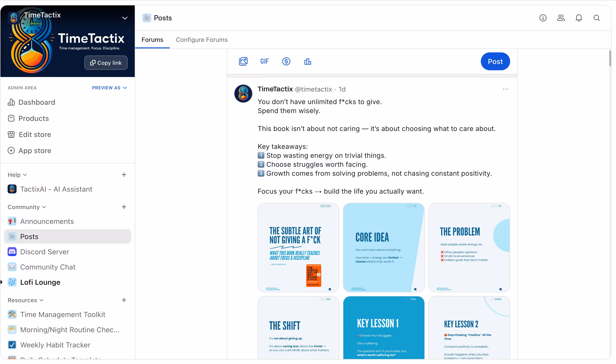This screenshot has width=616, height=364.
Task: Open the PREVIEW AS dropdown
Action: pos(109,88)
